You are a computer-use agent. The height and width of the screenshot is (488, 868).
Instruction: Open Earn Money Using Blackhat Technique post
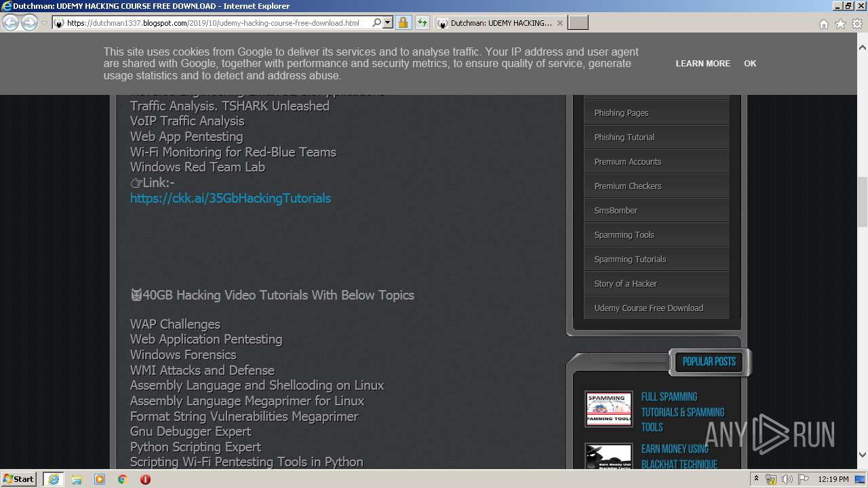point(679,456)
